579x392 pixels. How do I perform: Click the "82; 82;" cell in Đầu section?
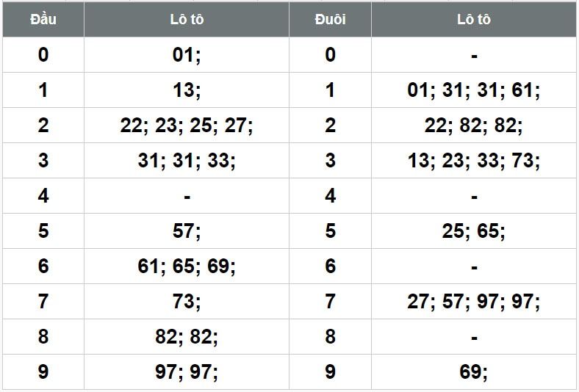[x=187, y=337]
